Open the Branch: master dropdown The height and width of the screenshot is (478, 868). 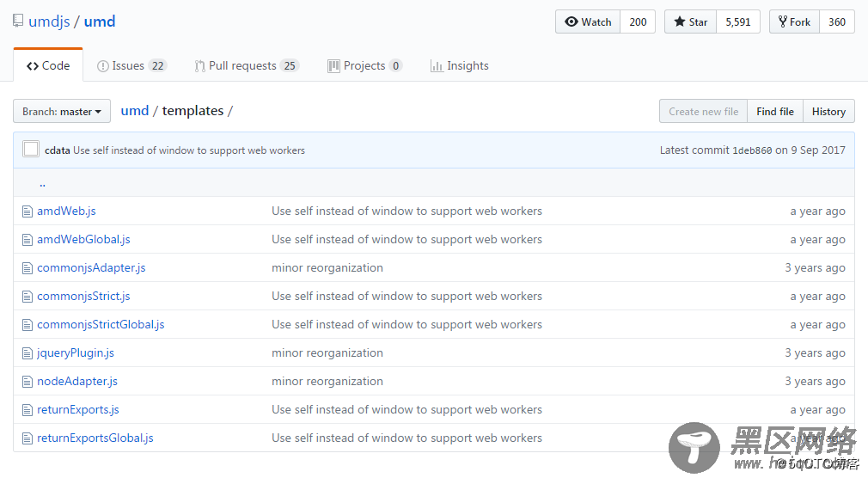click(x=62, y=111)
